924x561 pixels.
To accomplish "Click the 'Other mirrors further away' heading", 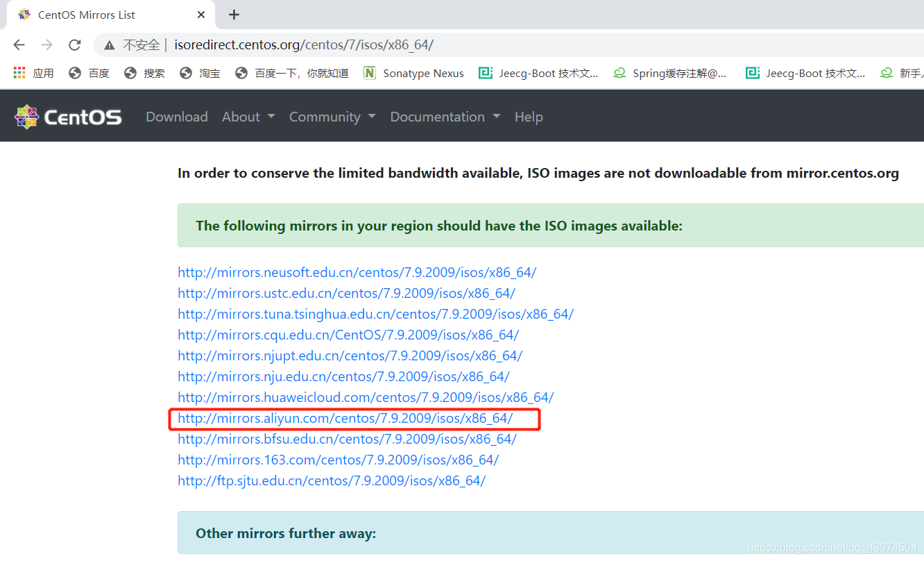I will coord(286,533).
